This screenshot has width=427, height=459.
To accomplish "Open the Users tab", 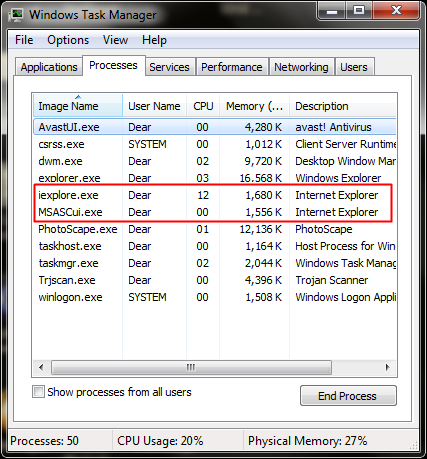I will point(354,67).
